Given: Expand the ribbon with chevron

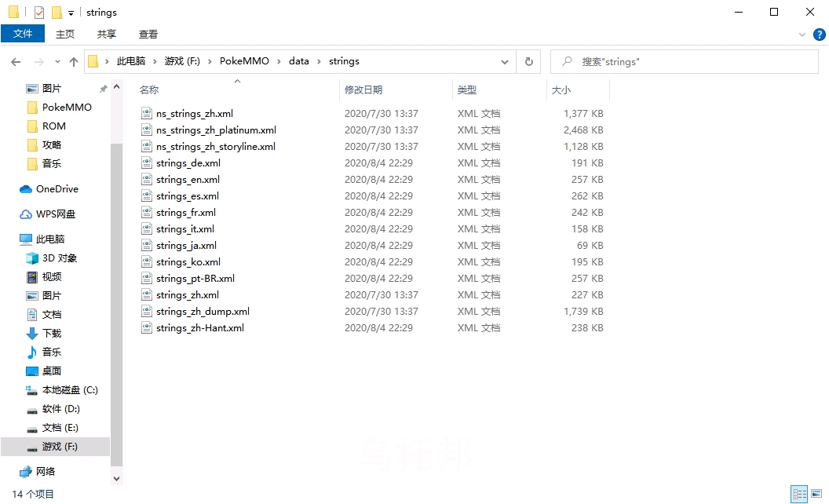Looking at the screenshot, I should [802, 35].
